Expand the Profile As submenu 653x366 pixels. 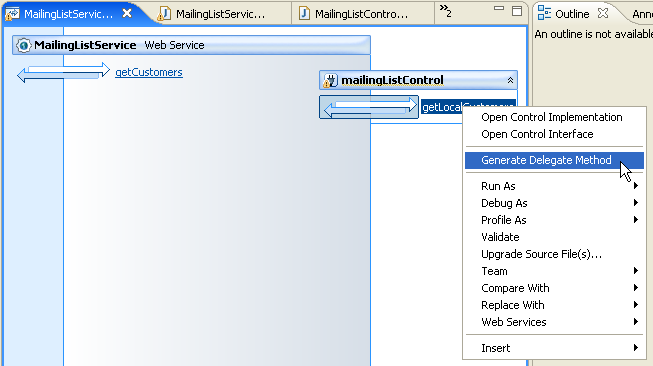point(554,220)
